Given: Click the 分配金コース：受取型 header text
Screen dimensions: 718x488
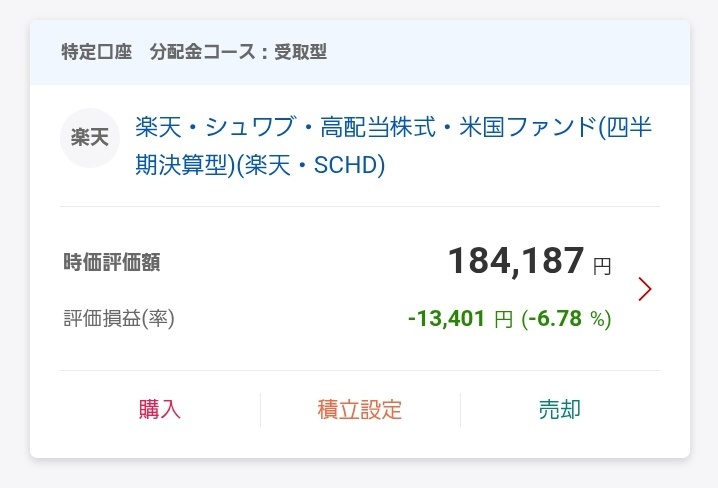Looking at the screenshot, I should [x=238, y=52].
